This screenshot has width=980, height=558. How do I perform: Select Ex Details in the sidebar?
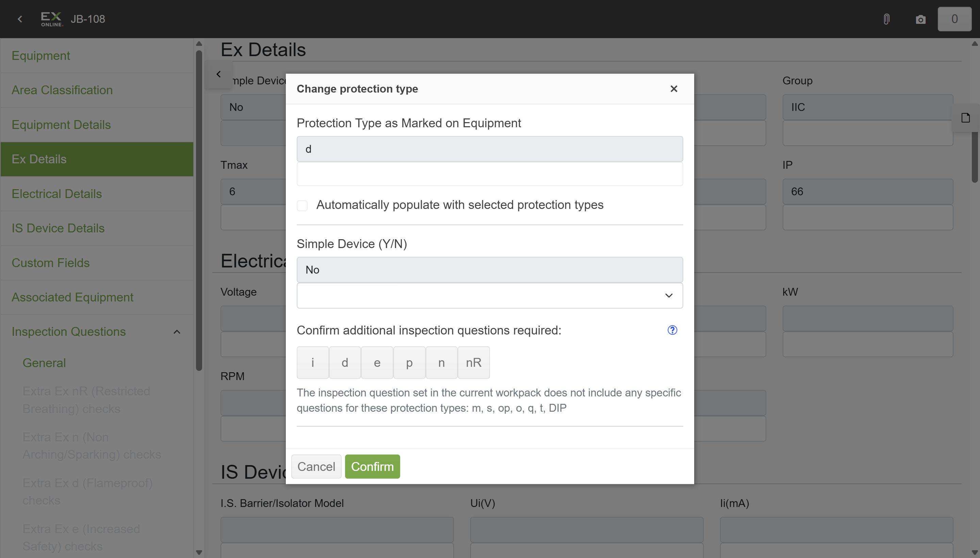point(97,159)
